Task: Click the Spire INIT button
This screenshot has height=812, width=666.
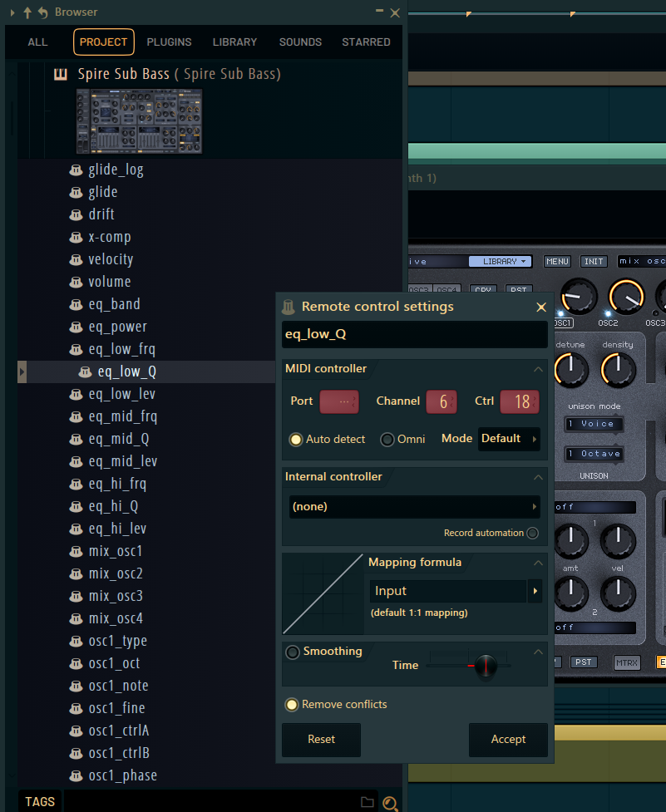Action: (x=594, y=262)
